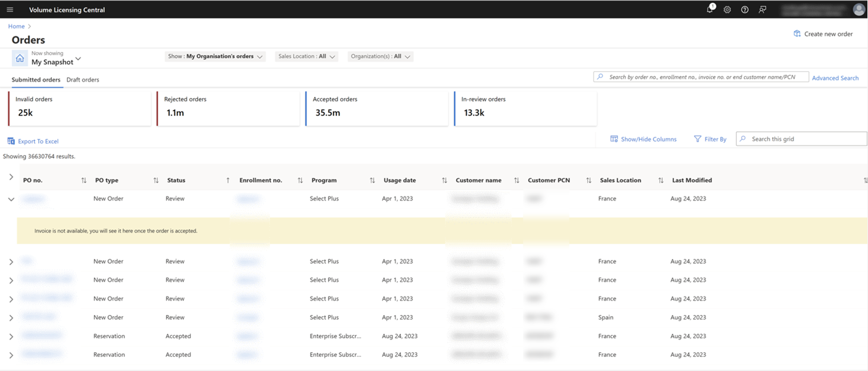Viewport: 868px width, 371px height.
Task: Select the Invalid orders card
Action: pos(80,109)
